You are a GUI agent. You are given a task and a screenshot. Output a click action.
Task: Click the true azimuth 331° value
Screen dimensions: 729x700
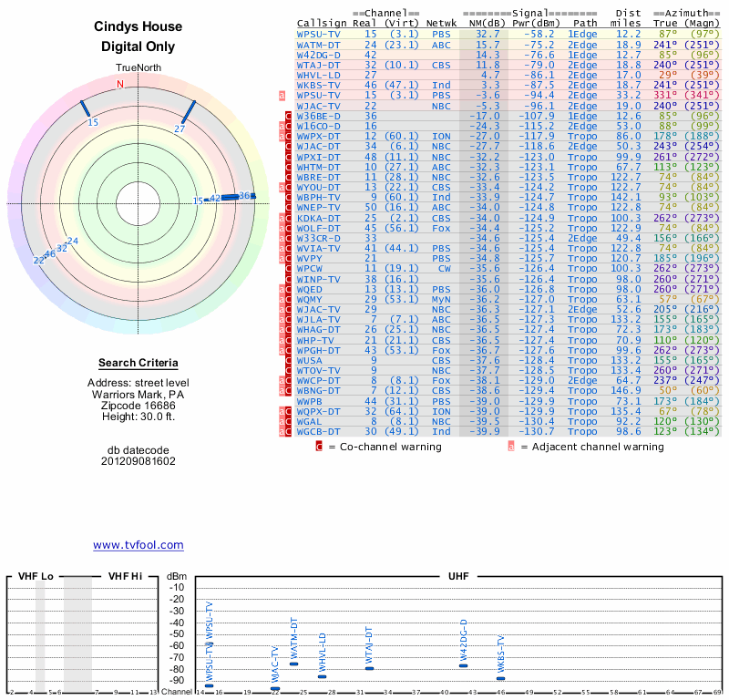click(x=665, y=96)
